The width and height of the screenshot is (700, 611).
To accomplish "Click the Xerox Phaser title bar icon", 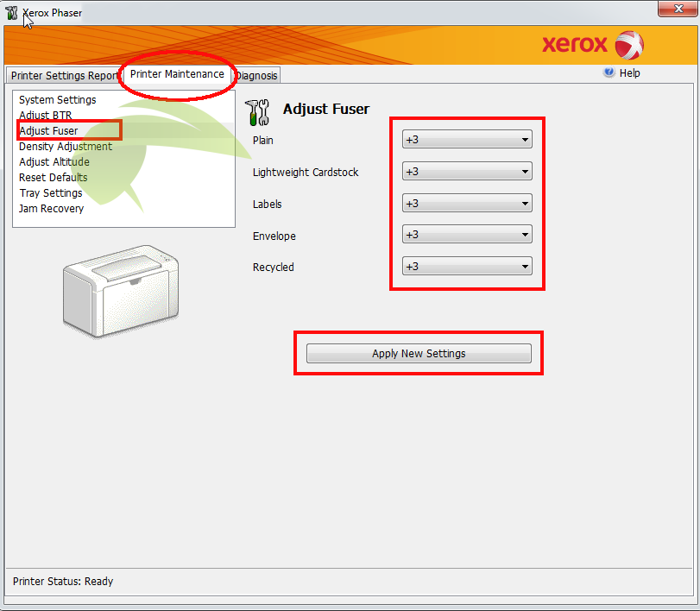I will click(11, 13).
